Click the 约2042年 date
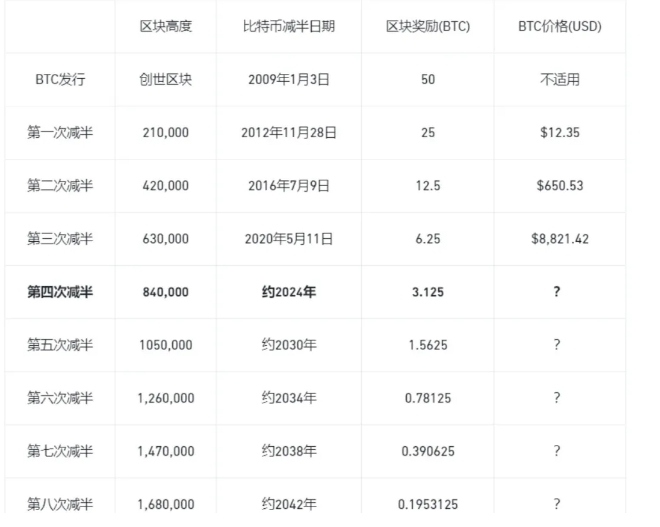The width and height of the screenshot is (660, 527). click(x=289, y=504)
